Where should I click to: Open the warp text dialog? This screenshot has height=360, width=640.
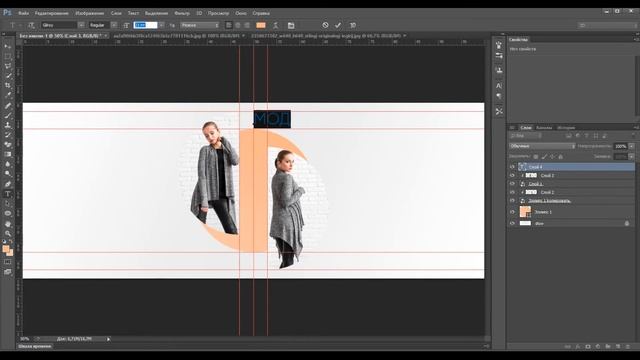[x=276, y=25]
